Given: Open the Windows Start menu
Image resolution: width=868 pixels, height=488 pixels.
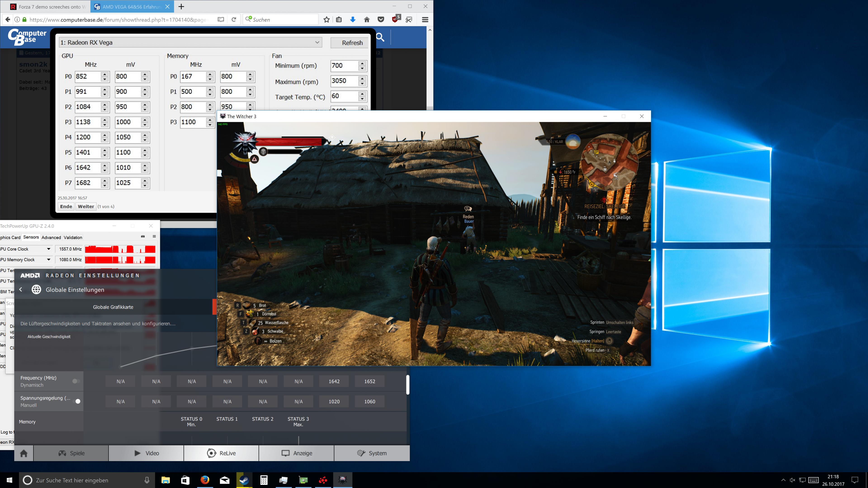Looking at the screenshot, I should pos(9,480).
